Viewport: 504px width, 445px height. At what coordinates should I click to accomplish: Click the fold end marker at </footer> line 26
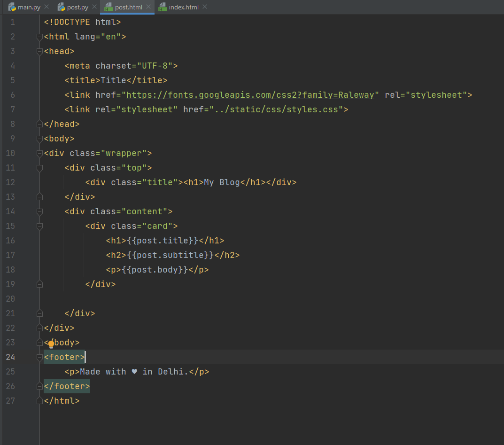click(x=39, y=386)
